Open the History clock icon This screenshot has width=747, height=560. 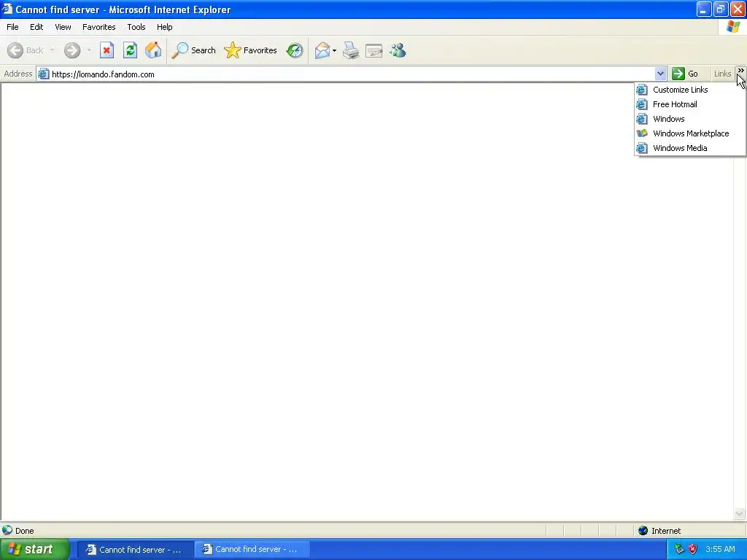[295, 50]
